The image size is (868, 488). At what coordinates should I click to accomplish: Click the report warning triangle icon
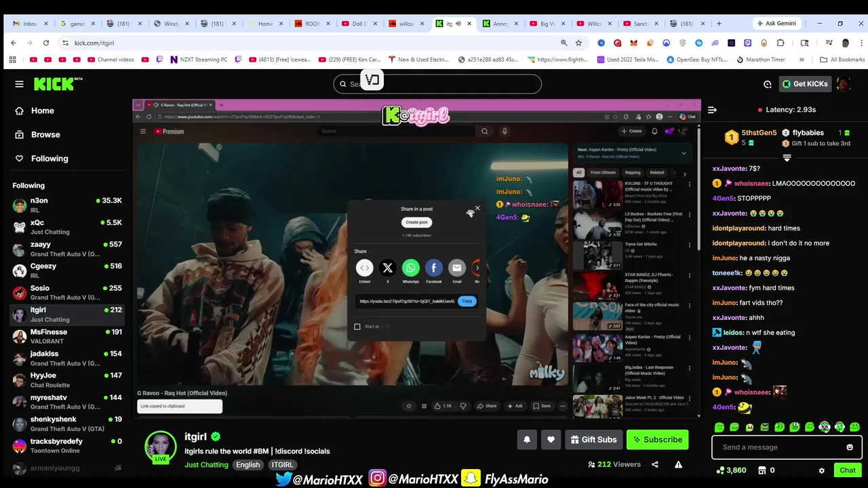[678, 464]
